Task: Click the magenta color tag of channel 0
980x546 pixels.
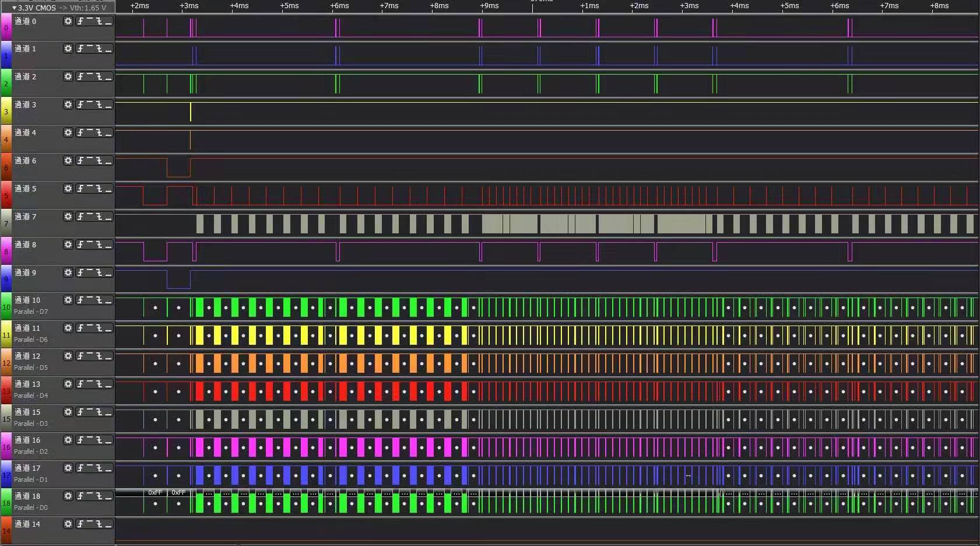Action: 6,27
